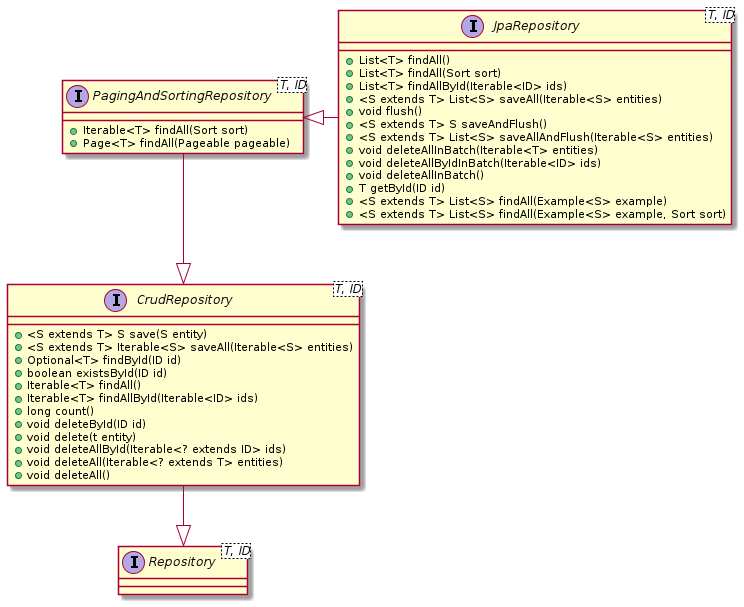Viewport: 744px width, 607px height.
Task: Click the T, ID generic box on CrudRepository
Action: point(347,289)
